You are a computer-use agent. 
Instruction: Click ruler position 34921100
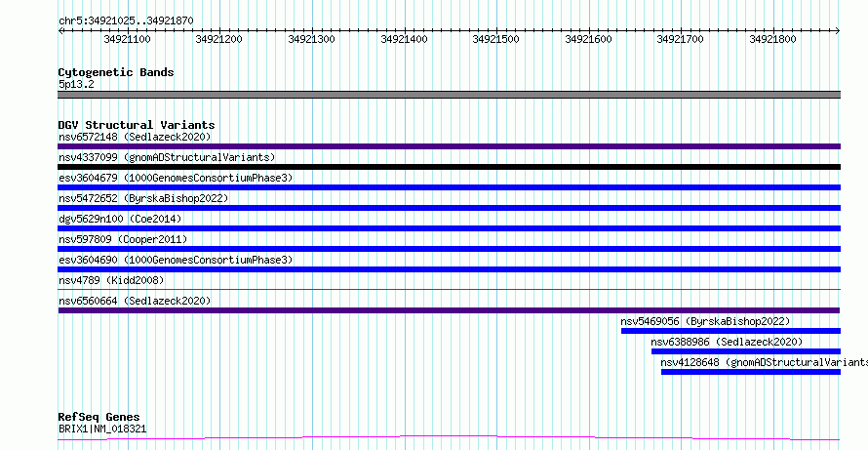(x=127, y=39)
